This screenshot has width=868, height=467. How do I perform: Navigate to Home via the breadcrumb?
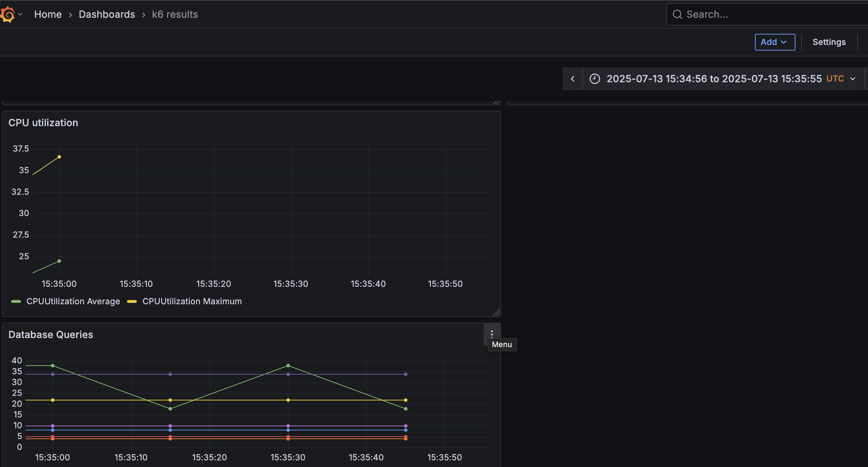coord(48,14)
